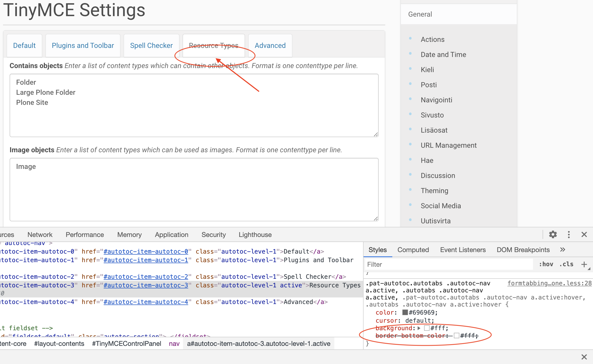The image size is (593, 364).
Task: Open the Event Listeners tab
Action: 463,250
